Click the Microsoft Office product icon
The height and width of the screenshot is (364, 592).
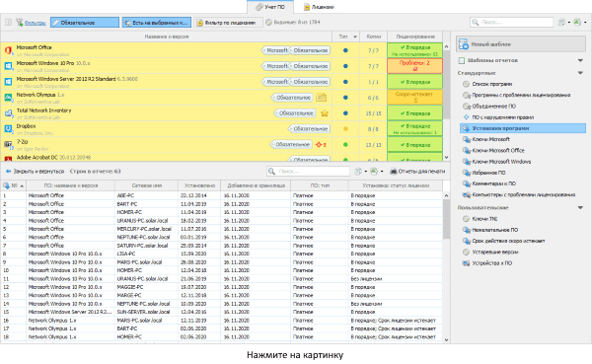tap(8, 50)
